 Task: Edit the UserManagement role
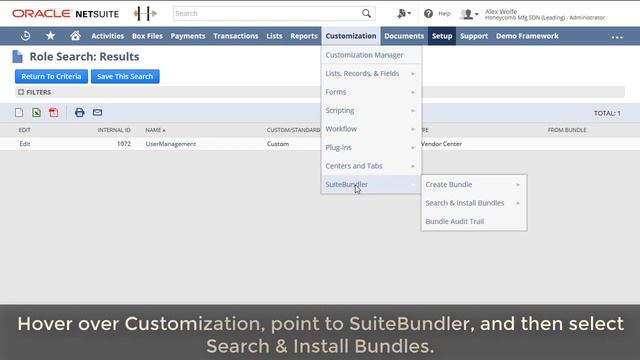point(24,144)
